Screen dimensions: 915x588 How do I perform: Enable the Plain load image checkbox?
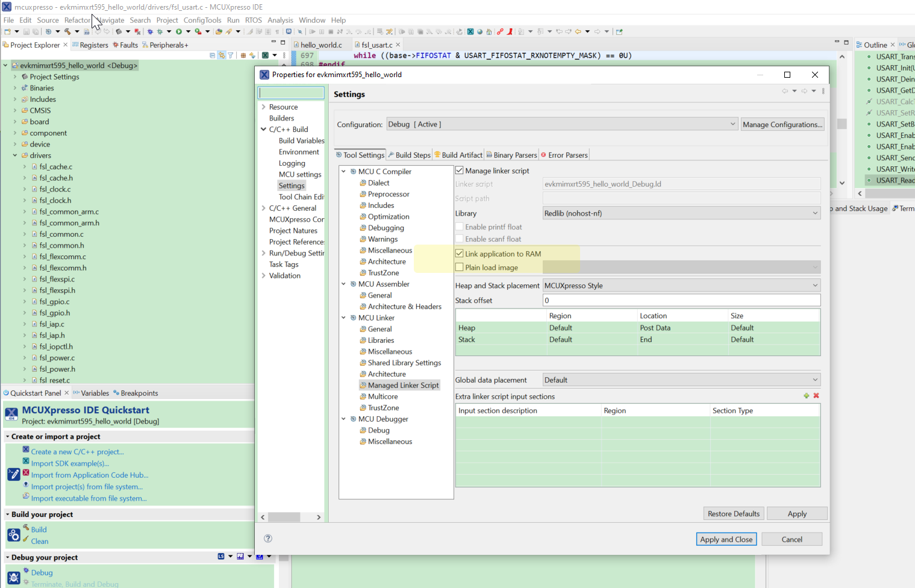(x=459, y=267)
